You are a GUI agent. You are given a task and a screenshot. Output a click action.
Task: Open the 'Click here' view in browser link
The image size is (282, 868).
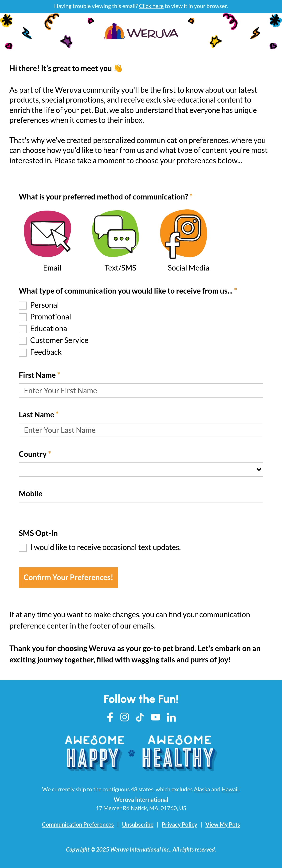coord(151,6)
